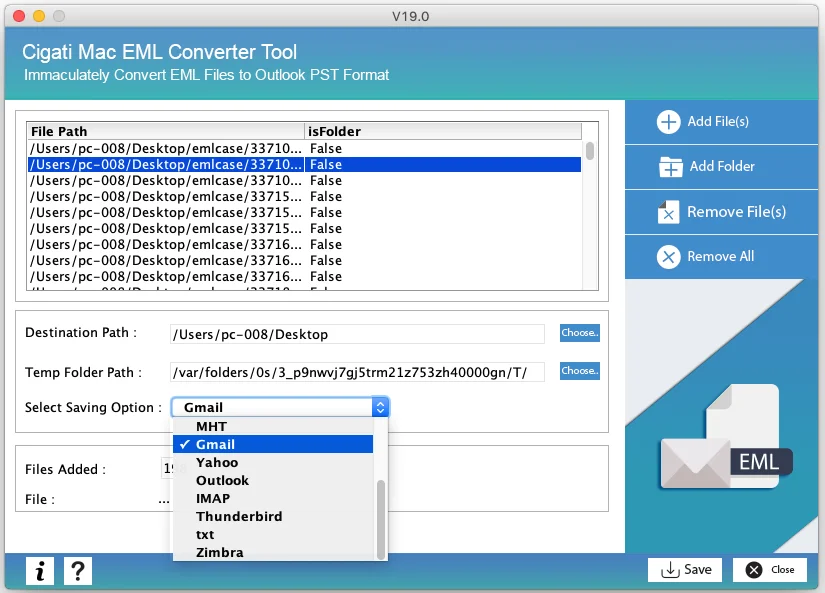Choose Thunderbird from the list

pos(273,516)
